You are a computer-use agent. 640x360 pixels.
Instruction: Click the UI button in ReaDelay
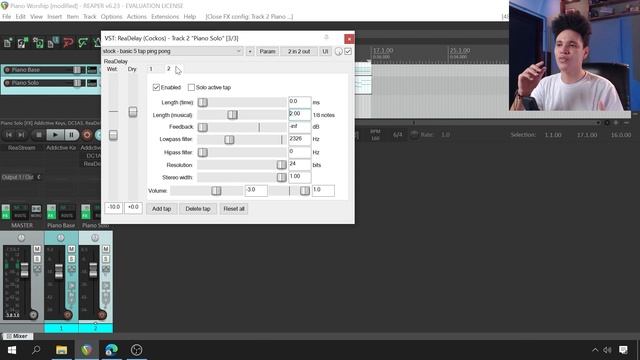coord(325,51)
